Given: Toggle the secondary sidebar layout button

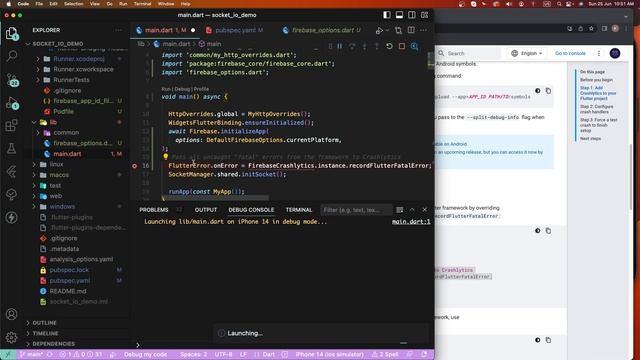Looking at the screenshot, I should pyautogui.click(x=412, y=15).
